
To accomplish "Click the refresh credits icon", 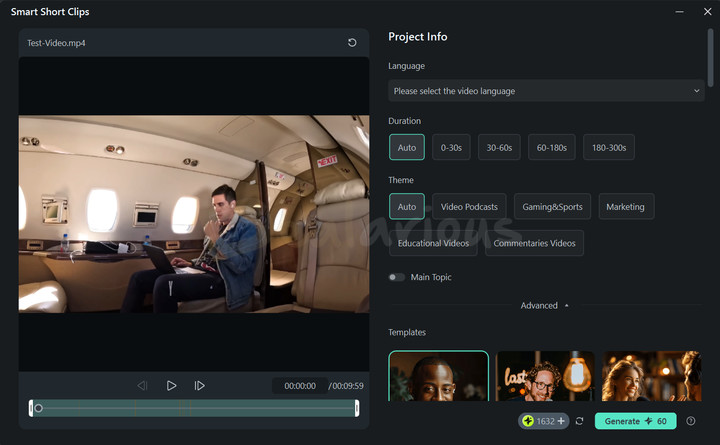I will pyautogui.click(x=579, y=422).
